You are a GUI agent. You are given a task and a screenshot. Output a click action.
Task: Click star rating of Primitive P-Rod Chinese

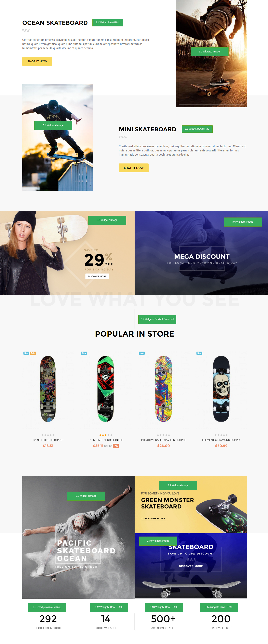(106, 435)
